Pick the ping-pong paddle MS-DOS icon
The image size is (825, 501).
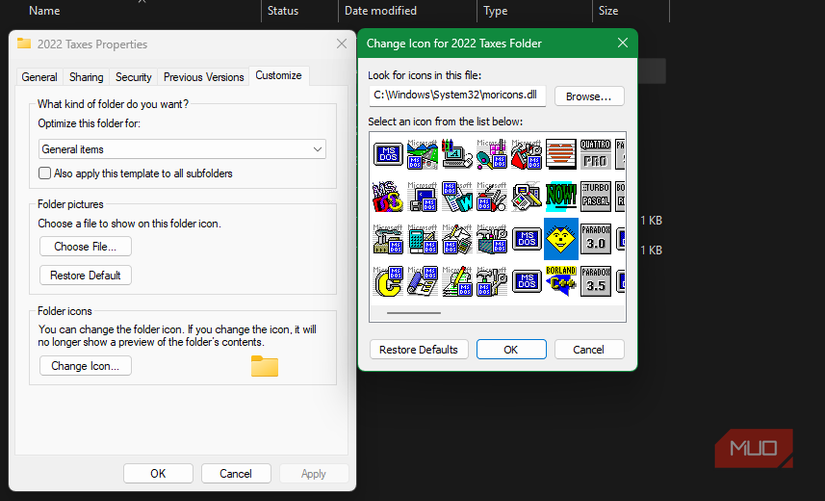pyautogui.click(x=491, y=154)
